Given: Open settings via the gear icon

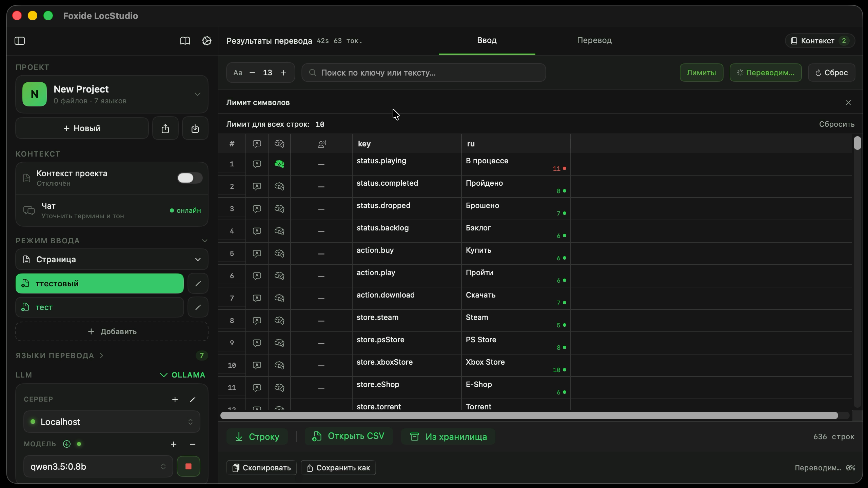Looking at the screenshot, I should tap(206, 41).
